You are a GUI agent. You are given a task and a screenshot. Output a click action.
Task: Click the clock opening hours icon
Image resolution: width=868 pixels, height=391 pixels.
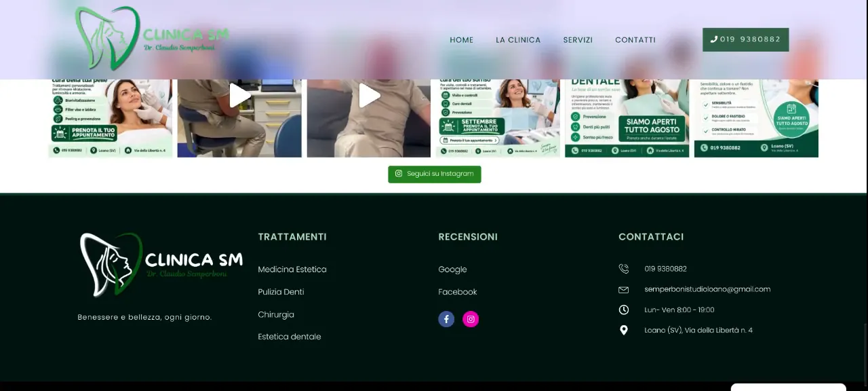(624, 310)
